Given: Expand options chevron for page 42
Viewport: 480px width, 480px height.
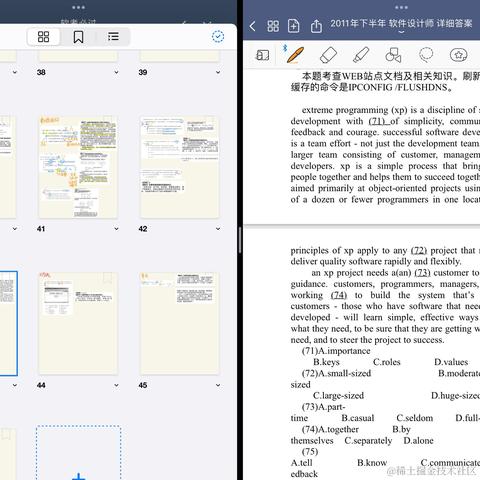Looking at the screenshot, I should 218,229.
